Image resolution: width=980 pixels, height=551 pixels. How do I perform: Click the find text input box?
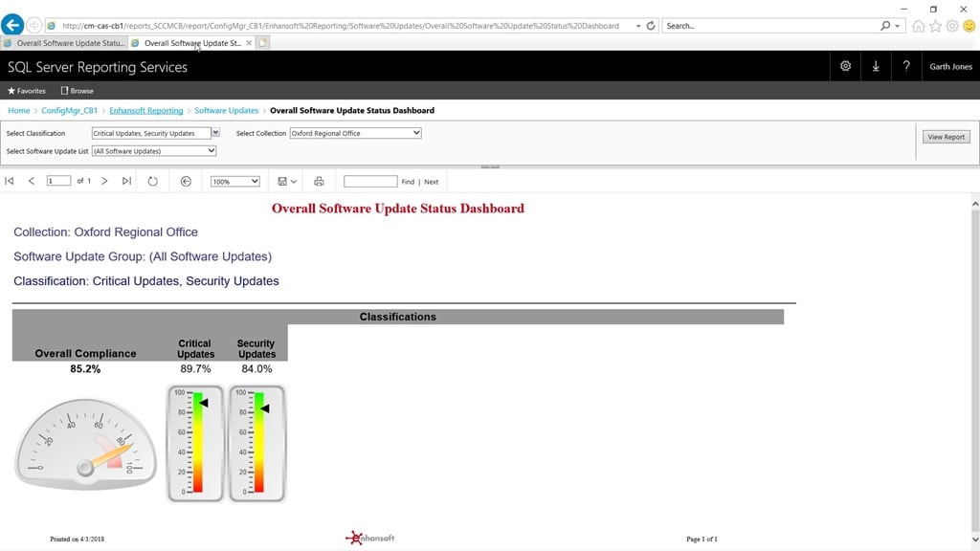(370, 181)
